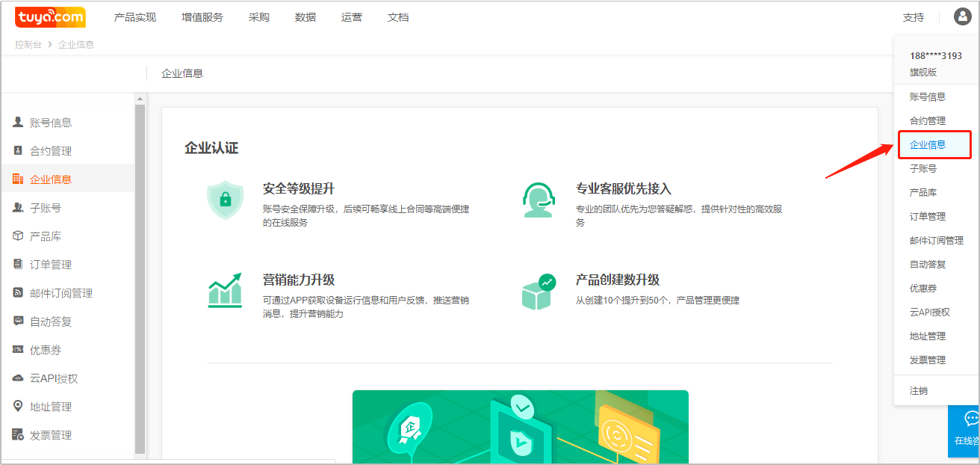
Task: Open the 增值服务 top menu
Action: 202,17
